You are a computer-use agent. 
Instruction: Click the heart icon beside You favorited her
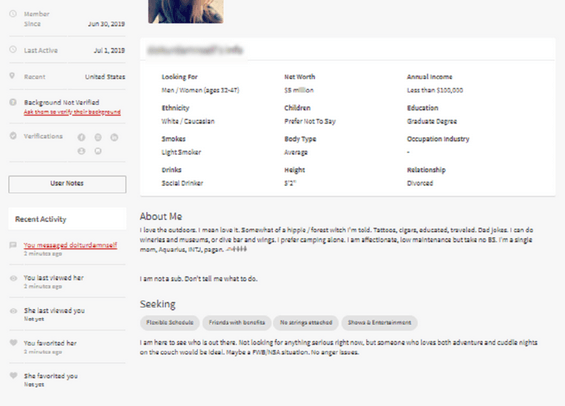click(13, 343)
